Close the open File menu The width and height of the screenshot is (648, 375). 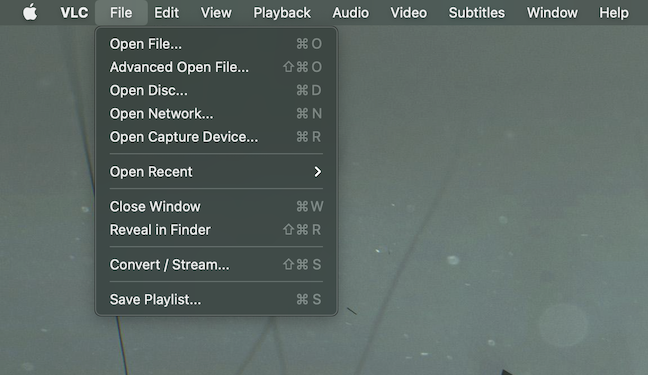click(121, 12)
